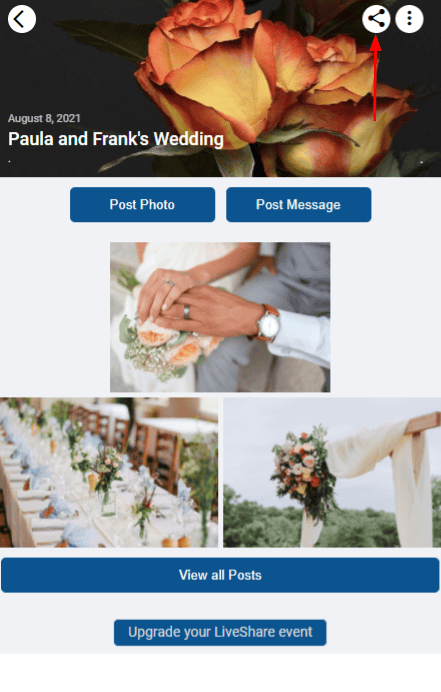Screen dimensions: 441x692
Task: Open the hands with wedding rings photo
Action: (x=220, y=317)
